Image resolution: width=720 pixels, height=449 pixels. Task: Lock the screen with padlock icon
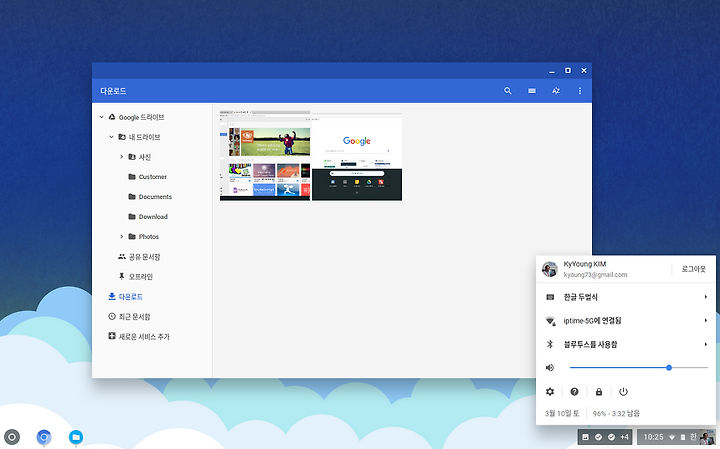[x=599, y=392]
